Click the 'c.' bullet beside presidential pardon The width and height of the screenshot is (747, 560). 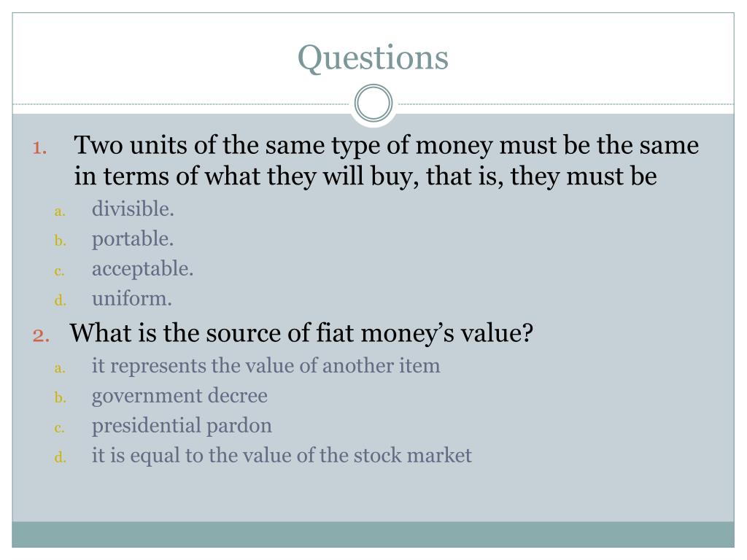59,428
